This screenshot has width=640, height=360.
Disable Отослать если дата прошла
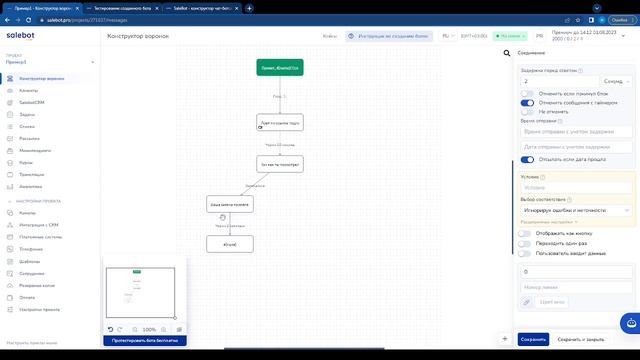[x=527, y=160]
